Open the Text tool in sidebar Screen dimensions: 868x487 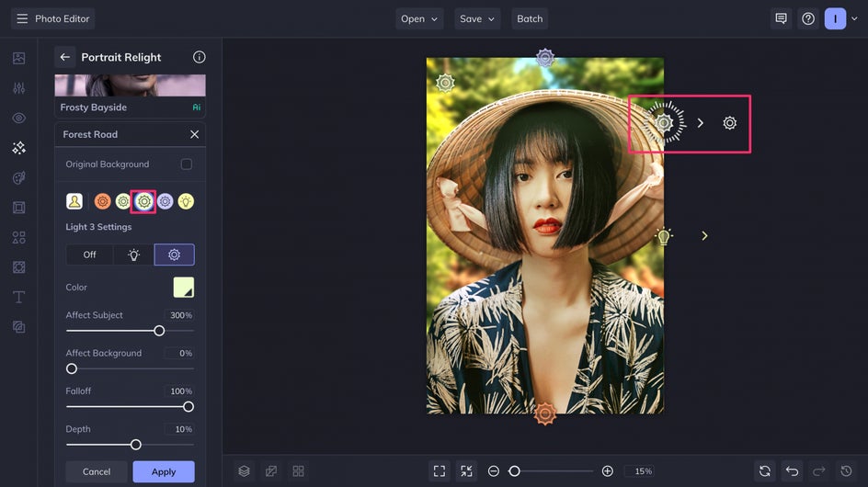18,297
